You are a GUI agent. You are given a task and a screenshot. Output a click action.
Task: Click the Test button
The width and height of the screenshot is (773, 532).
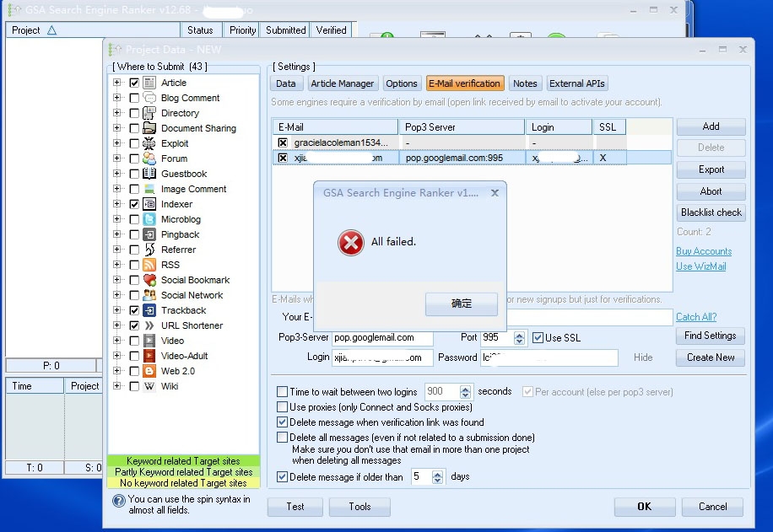tap(295, 507)
